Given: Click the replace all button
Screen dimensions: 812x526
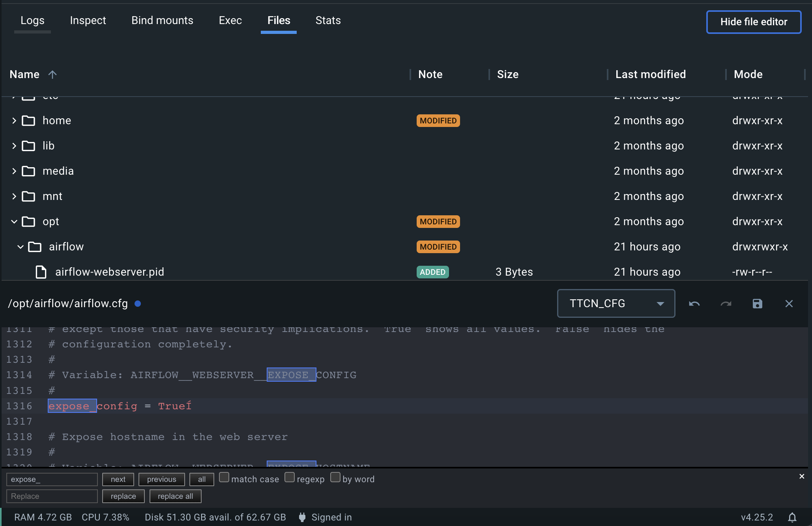Looking at the screenshot, I should click(x=175, y=496).
